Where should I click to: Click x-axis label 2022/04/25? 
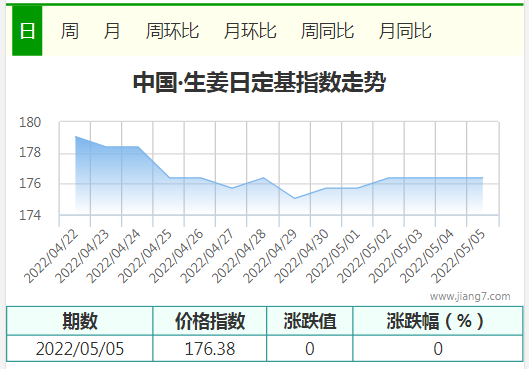(x=145, y=256)
